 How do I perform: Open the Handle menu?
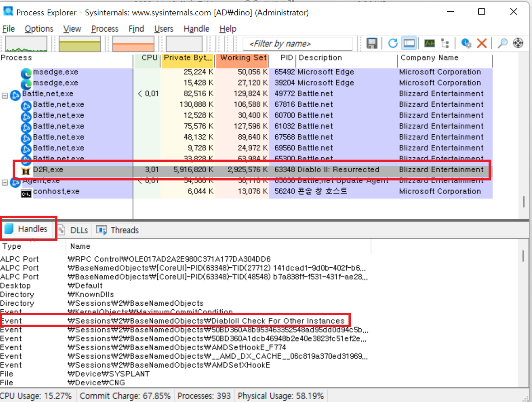click(x=197, y=29)
